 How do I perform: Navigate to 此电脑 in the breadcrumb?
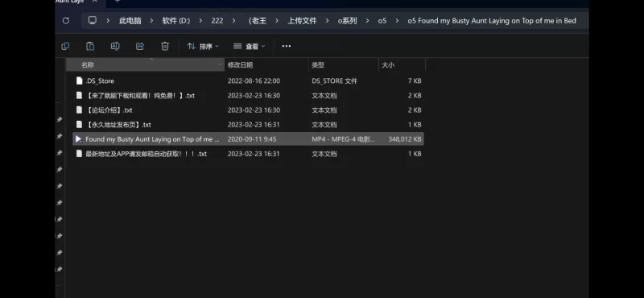pyautogui.click(x=130, y=21)
